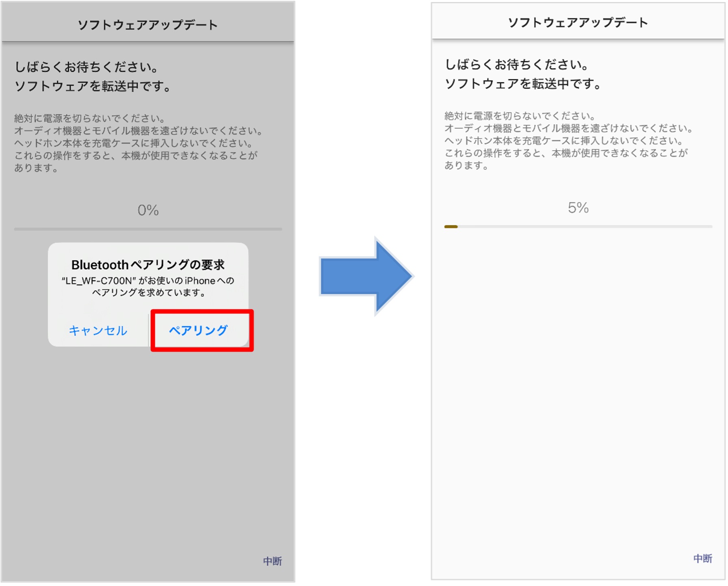Tap the ソフトウェアアップデート title on the dimmed screen

[148, 25]
